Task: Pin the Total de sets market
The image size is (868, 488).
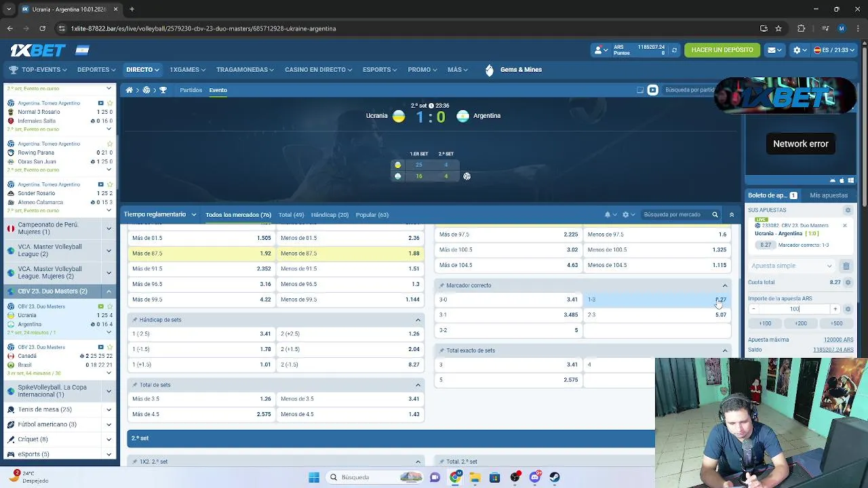Action: 135,385
